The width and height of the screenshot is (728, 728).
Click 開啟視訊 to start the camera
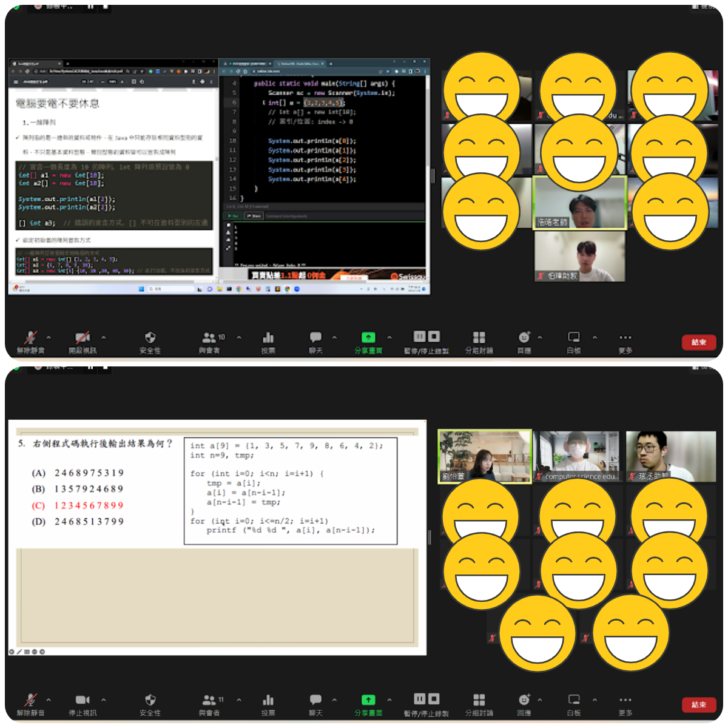[83, 338]
